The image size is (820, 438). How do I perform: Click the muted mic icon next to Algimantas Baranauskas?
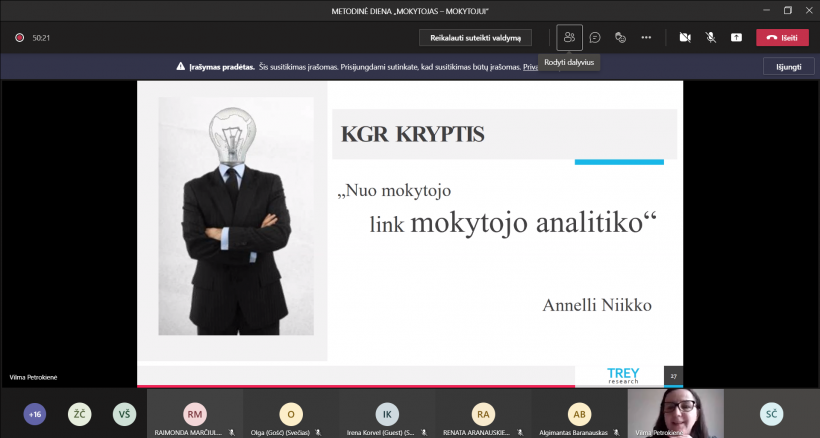pos(616,433)
